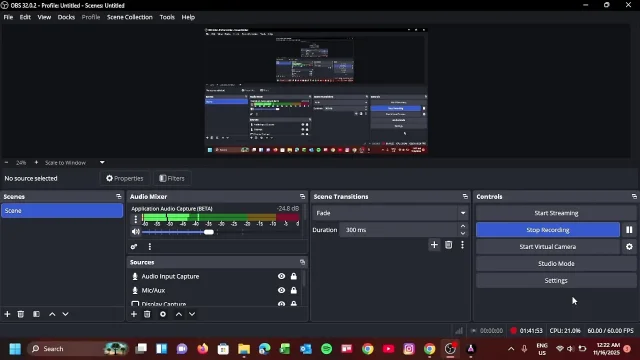Screen dimensions: 640x360
Task: Open Scale to Window dropdown arrow
Action: click(102, 162)
